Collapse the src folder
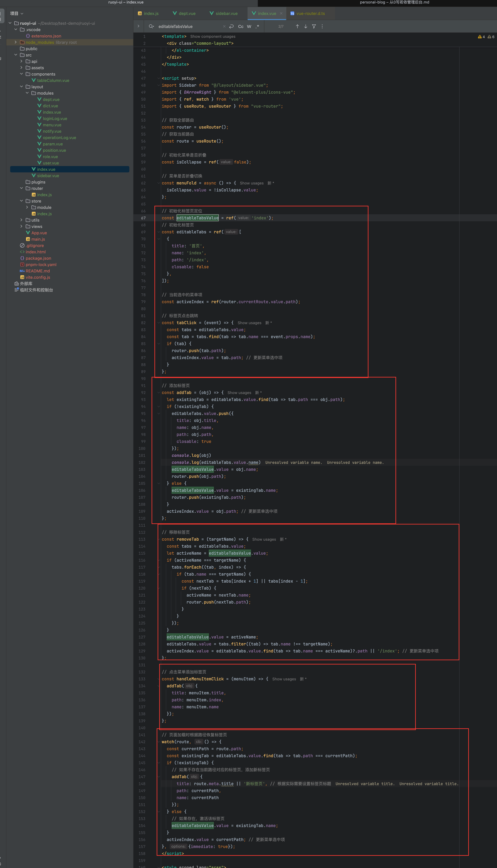This screenshot has width=497, height=868. [16, 55]
